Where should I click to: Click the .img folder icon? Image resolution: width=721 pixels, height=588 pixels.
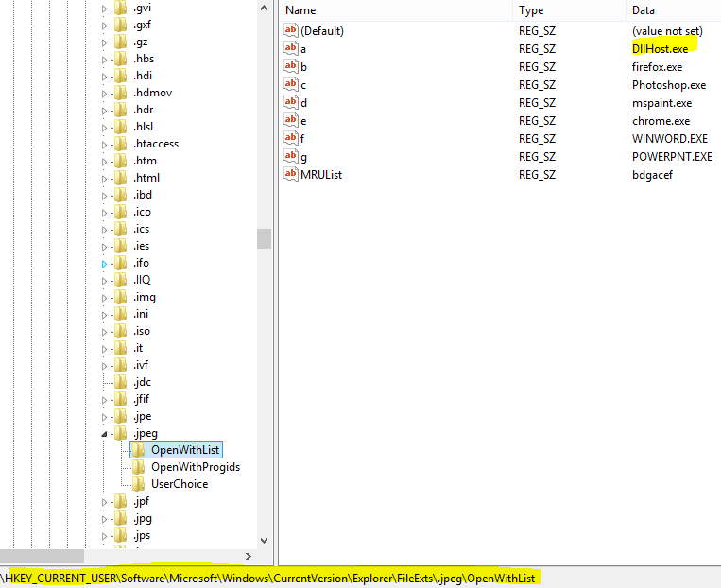120,297
